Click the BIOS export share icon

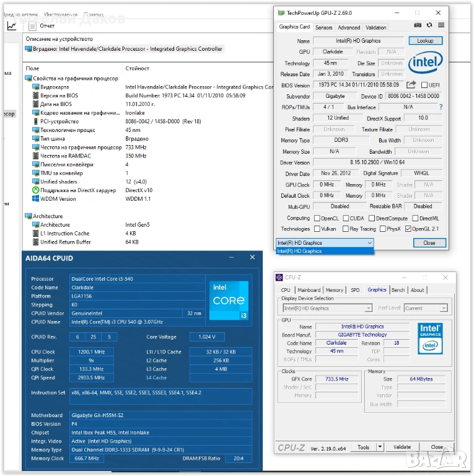412,85
